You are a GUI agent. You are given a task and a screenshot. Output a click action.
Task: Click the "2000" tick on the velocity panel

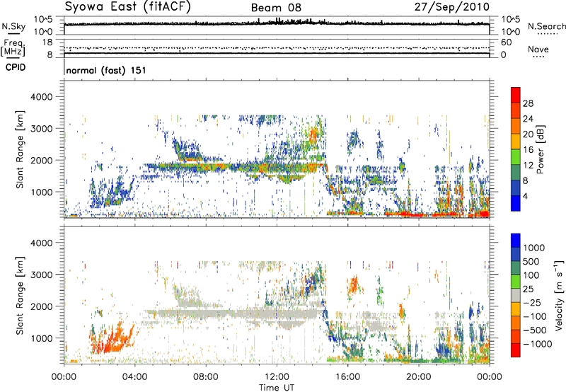41,306
